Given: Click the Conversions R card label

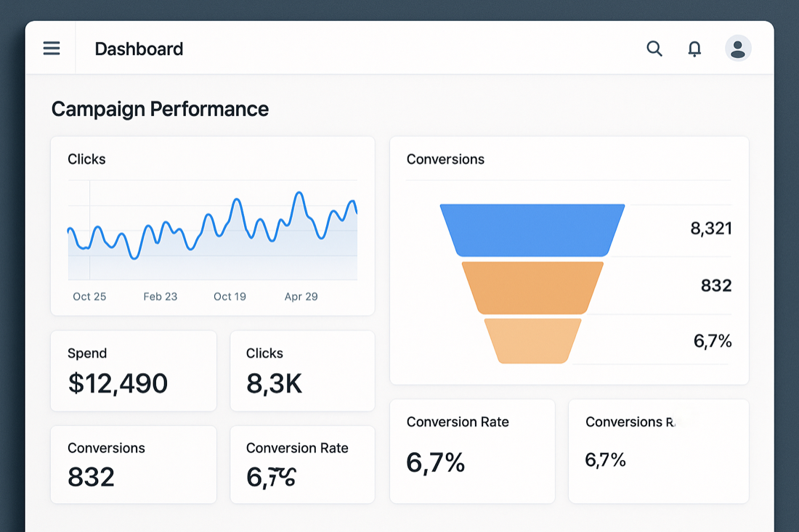Looking at the screenshot, I should pyautogui.click(x=630, y=422).
